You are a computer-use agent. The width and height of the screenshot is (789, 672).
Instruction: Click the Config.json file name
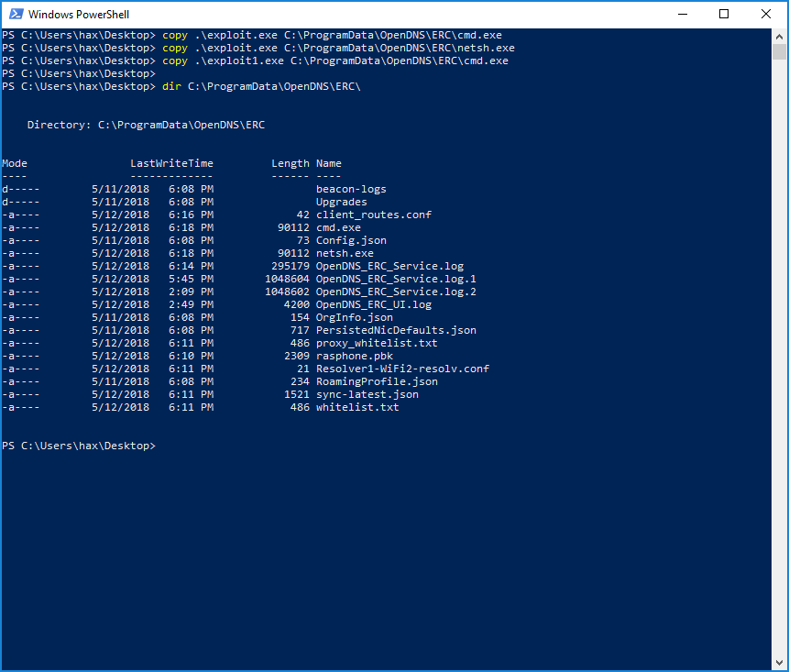point(351,240)
